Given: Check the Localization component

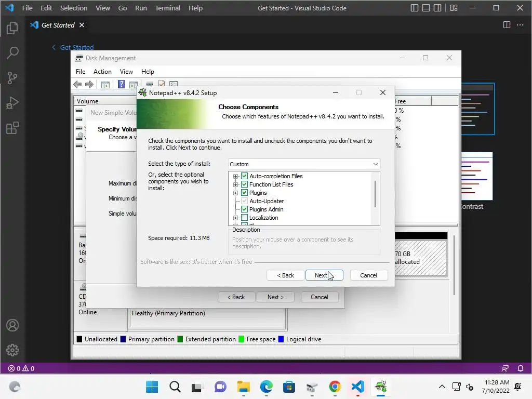Looking at the screenshot, I should pos(244,218).
